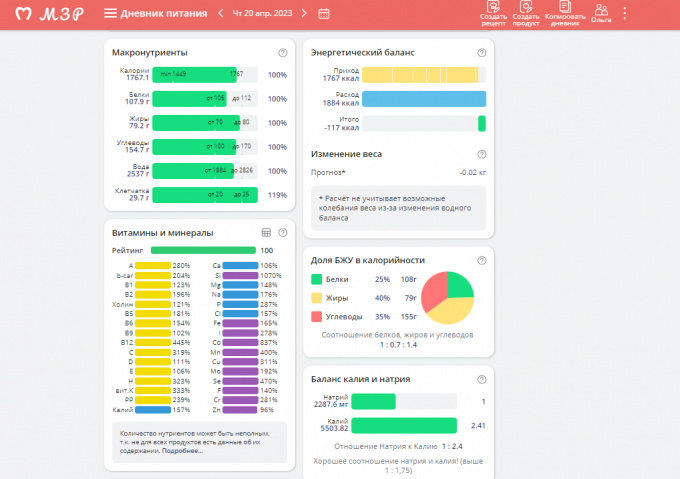Open help for Баланс калия и натрия
Viewport: 680px width, 479px height.
tap(482, 379)
